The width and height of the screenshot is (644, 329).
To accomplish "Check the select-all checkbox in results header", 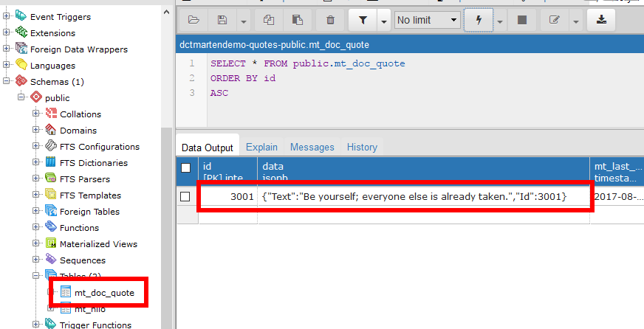I will point(185,167).
